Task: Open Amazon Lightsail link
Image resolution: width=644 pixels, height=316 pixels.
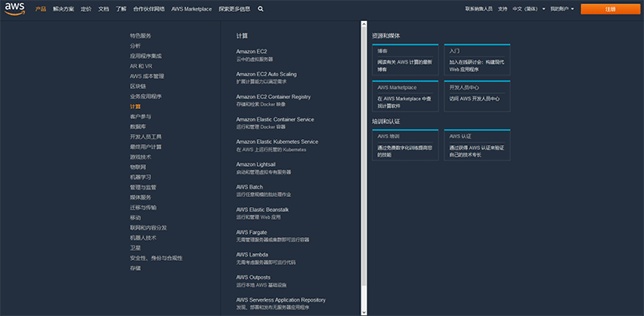Action: point(256,164)
